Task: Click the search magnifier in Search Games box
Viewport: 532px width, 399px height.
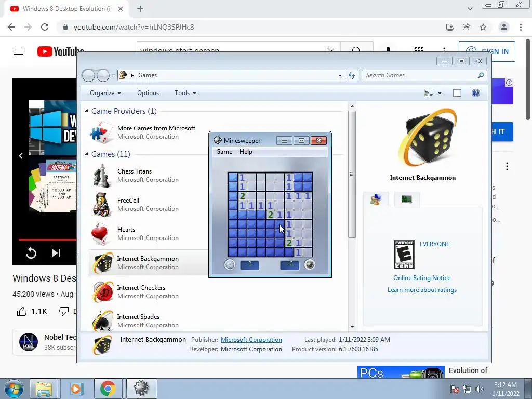Action: (481, 75)
